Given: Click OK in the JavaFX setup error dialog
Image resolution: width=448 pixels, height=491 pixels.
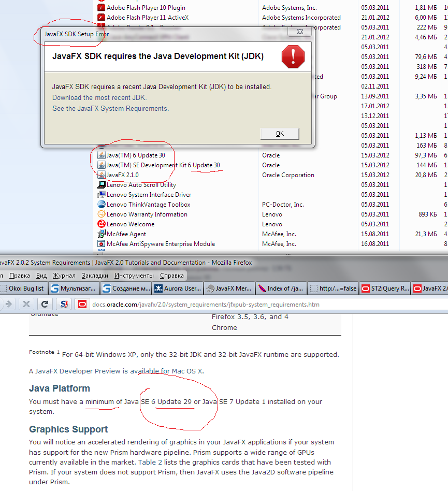Looking at the screenshot, I should pyautogui.click(x=280, y=134).
